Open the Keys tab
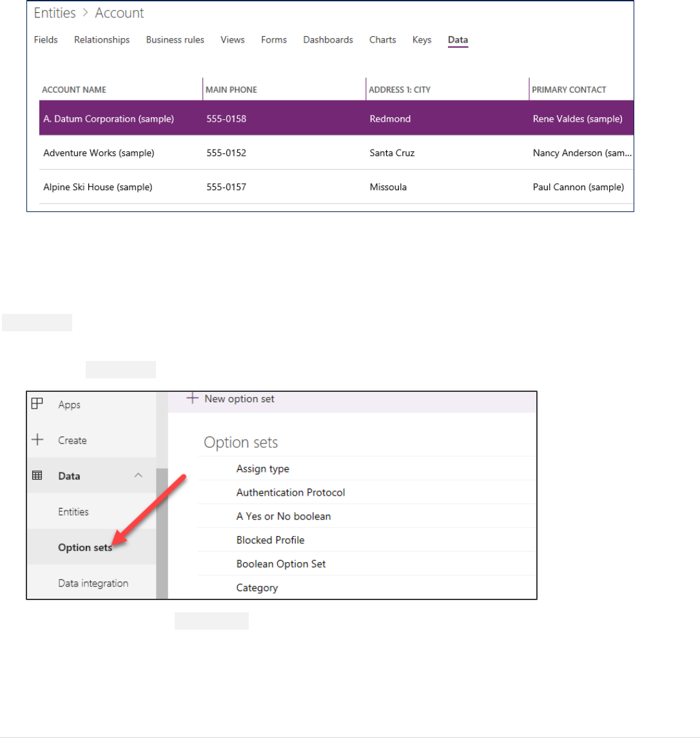Screen dimensions: 700x738 pyautogui.click(x=422, y=40)
